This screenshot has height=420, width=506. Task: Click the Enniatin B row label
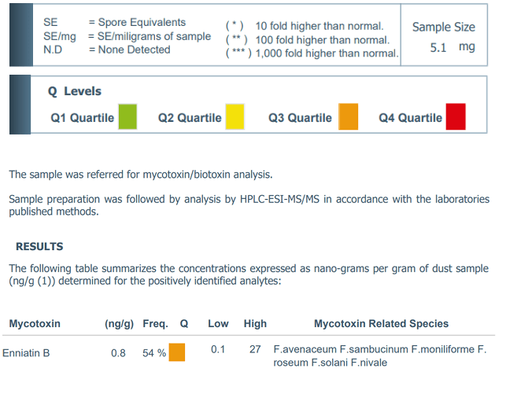[x=26, y=353]
